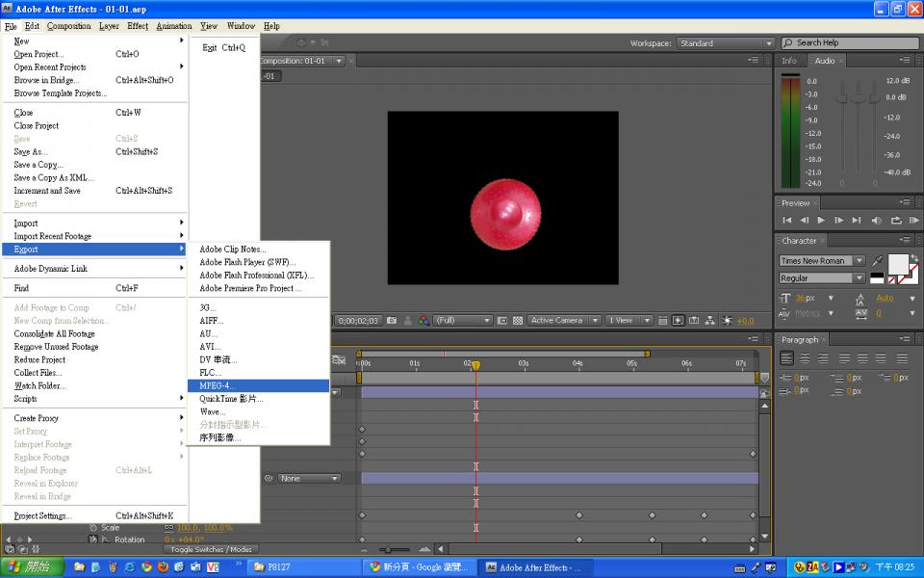Screen dimensions: 924x578
Task: Click the Play button in Preview panel
Action: (x=821, y=221)
